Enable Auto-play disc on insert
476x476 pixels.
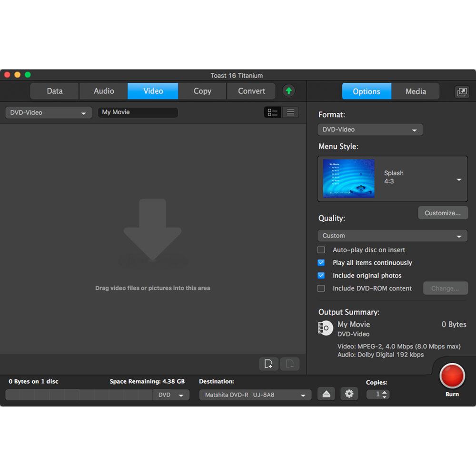(321, 250)
